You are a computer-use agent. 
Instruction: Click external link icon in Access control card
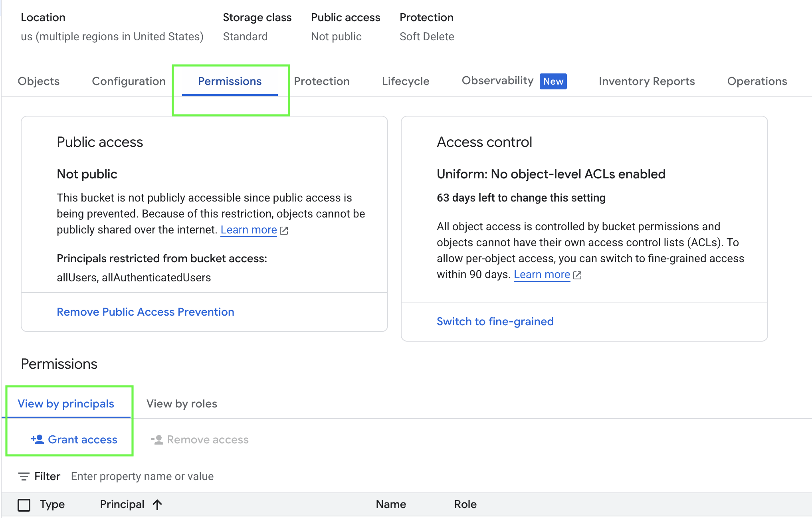point(577,275)
